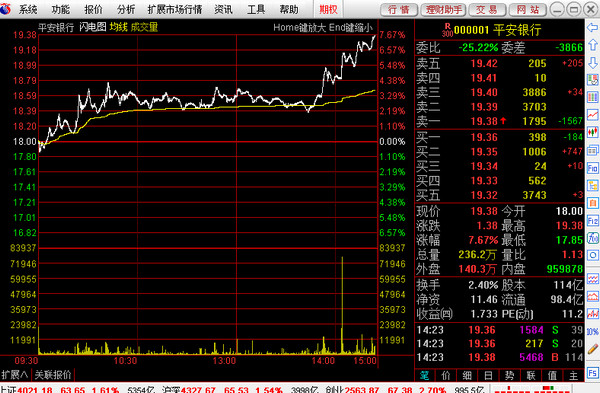Image resolution: width=600 pixels, height=393 pixels.
Task: Select the pencil drawing tool icon
Action: 592,349
